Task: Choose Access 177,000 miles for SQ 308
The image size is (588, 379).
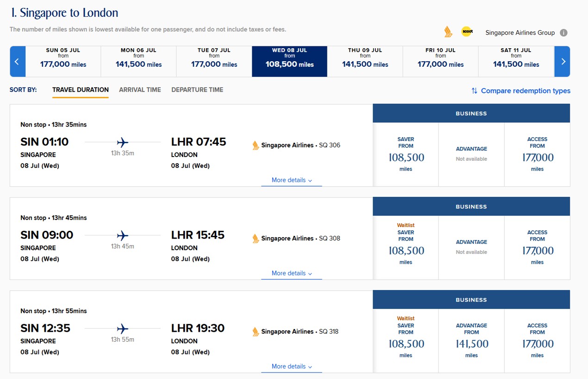Action: pos(537,247)
